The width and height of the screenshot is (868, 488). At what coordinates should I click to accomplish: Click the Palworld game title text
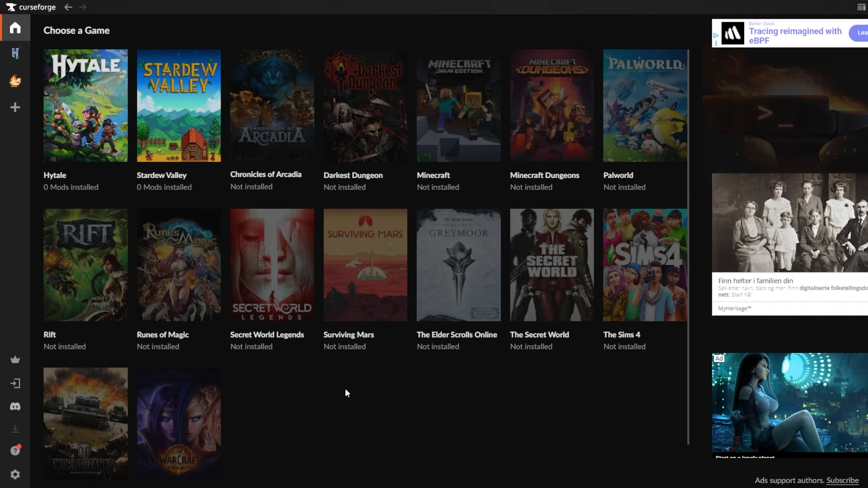(x=618, y=175)
